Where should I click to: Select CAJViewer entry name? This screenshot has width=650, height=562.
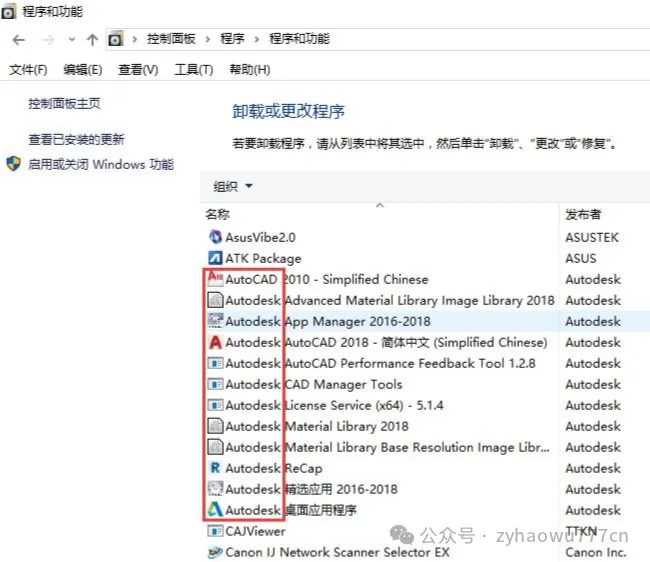(x=255, y=531)
